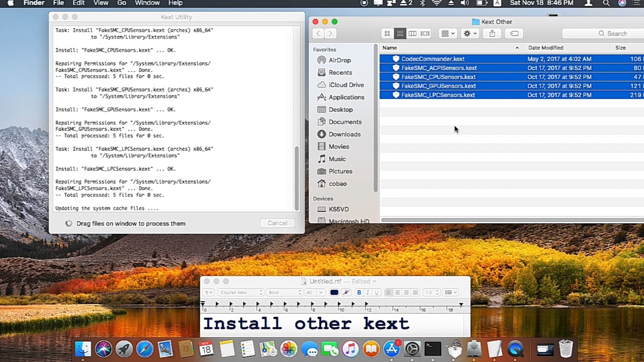Open AirDrop in Finder sidebar
This screenshot has height=362, width=644.
(340, 60)
